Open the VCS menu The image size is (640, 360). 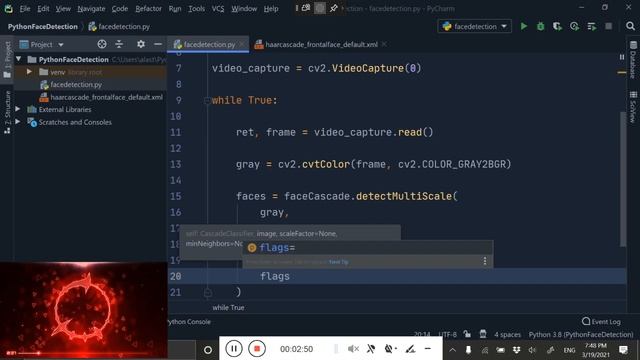pos(218,9)
